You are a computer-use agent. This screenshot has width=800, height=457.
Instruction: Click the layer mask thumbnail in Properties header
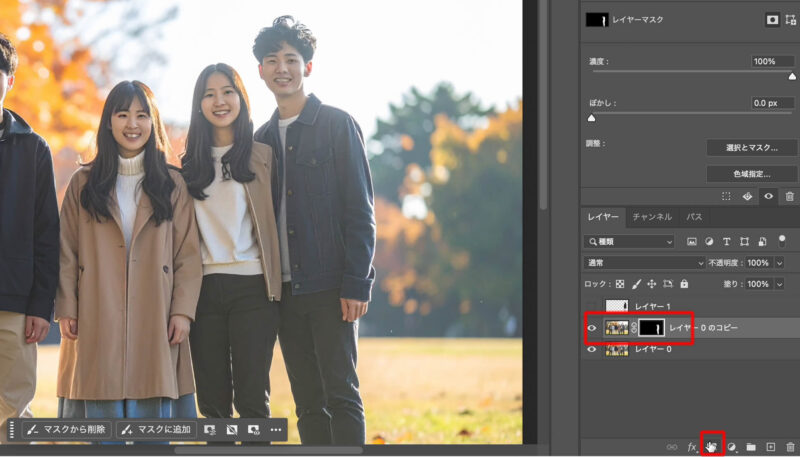pos(597,19)
